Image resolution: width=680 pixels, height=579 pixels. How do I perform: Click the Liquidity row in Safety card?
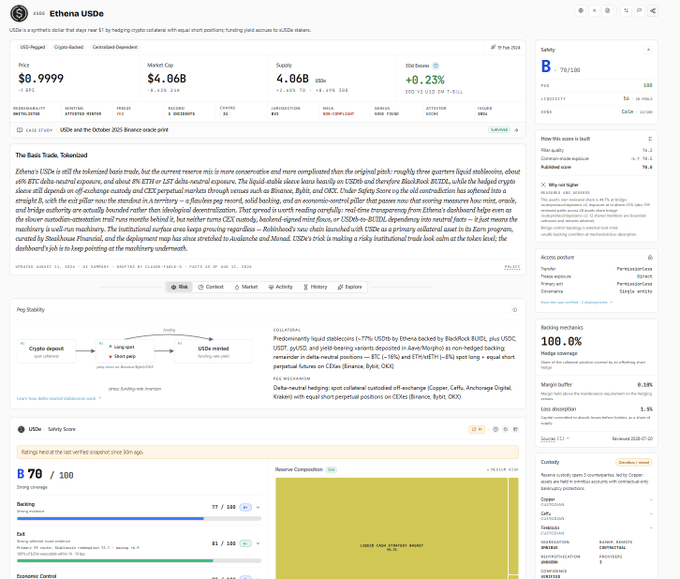pyautogui.click(x=596, y=98)
